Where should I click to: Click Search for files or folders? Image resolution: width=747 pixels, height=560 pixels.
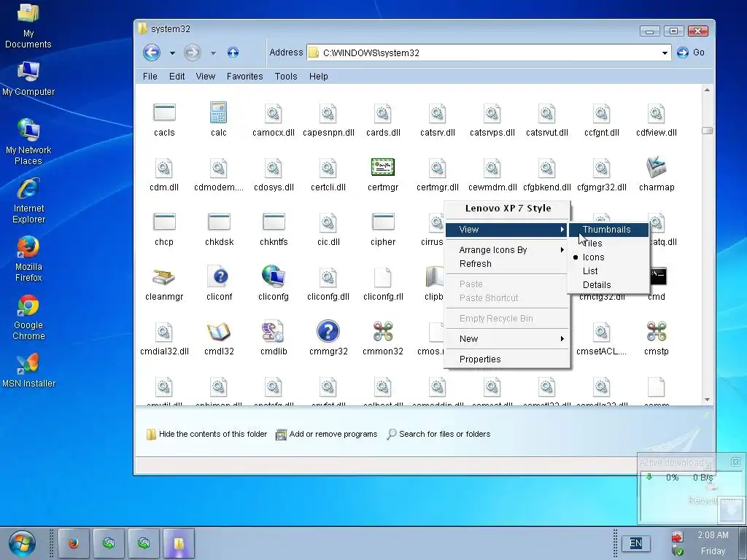click(x=438, y=435)
